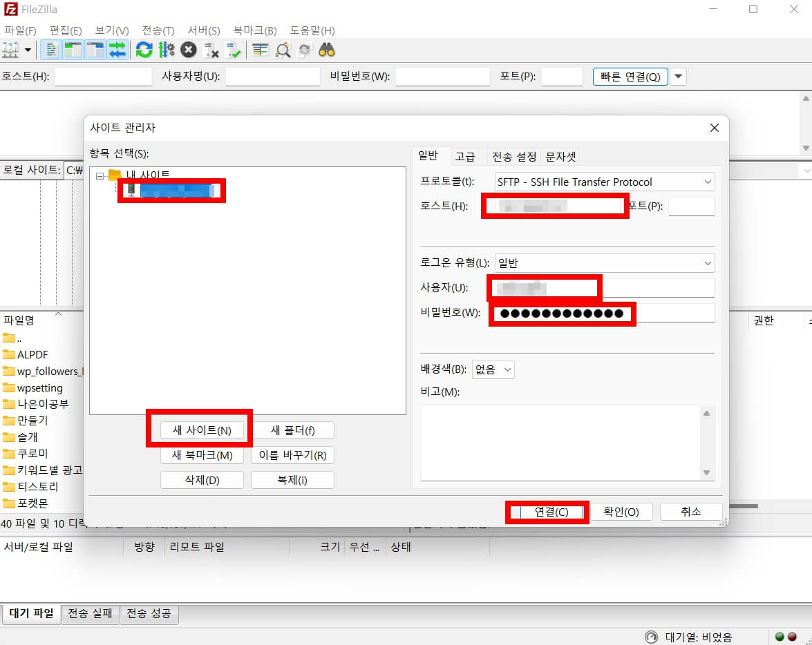
Task: Toggle synchronized browsing icon
Action: click(305, 50)
